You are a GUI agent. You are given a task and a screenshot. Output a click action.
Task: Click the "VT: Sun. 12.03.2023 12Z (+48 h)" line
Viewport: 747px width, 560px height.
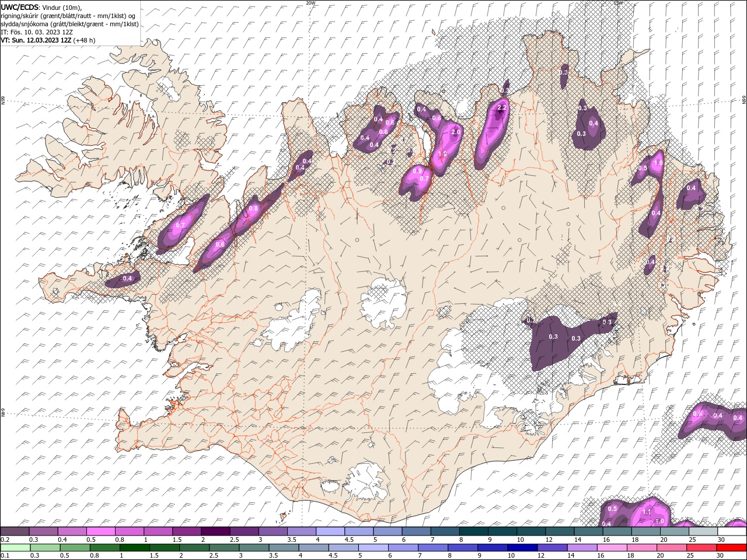point(48,40)
